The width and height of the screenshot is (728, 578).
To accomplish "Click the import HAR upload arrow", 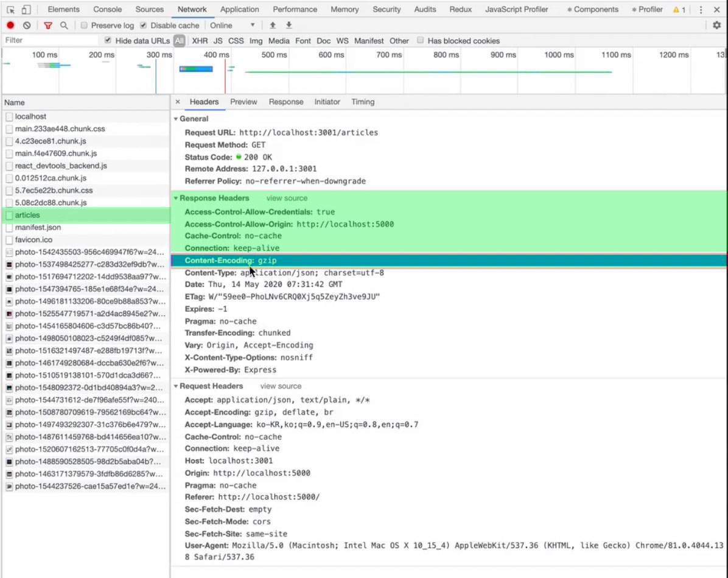I will 273,25.
